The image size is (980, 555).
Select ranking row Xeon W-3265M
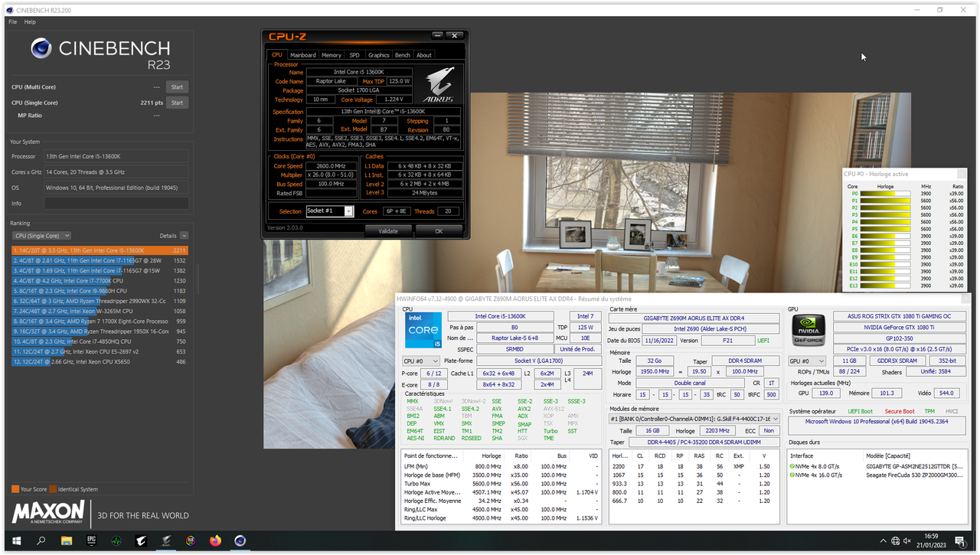pos(100,311)
